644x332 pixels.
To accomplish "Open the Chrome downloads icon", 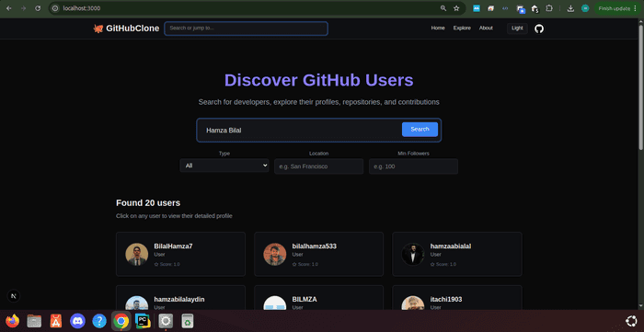I will [570, 8].
